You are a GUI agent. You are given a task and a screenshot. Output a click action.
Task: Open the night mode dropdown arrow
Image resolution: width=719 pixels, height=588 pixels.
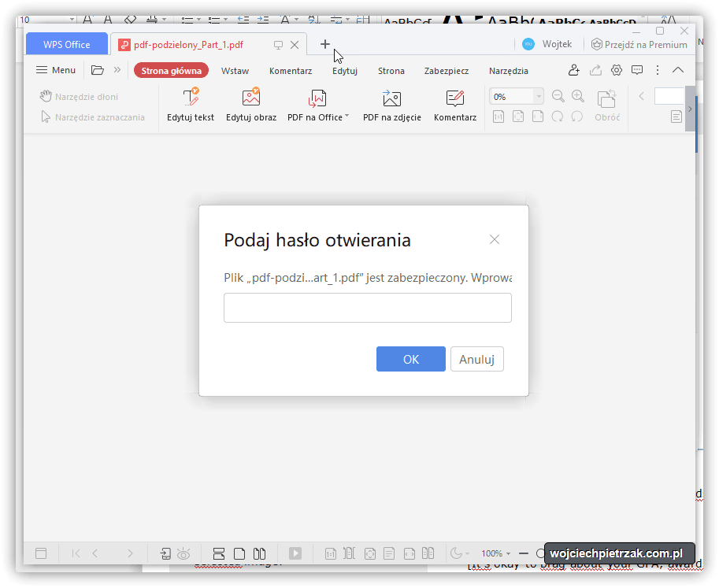click(x=468, y=554)
